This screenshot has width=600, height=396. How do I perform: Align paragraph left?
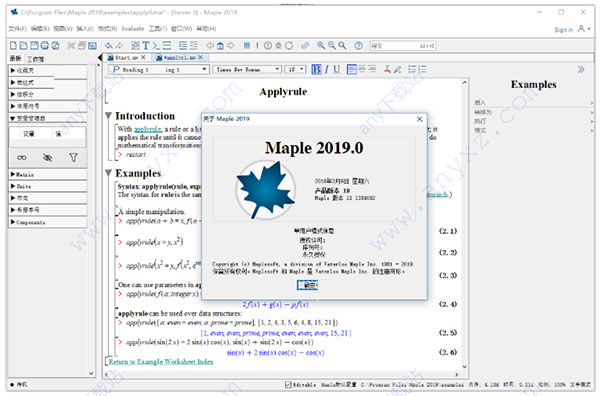tap(352, 69)
